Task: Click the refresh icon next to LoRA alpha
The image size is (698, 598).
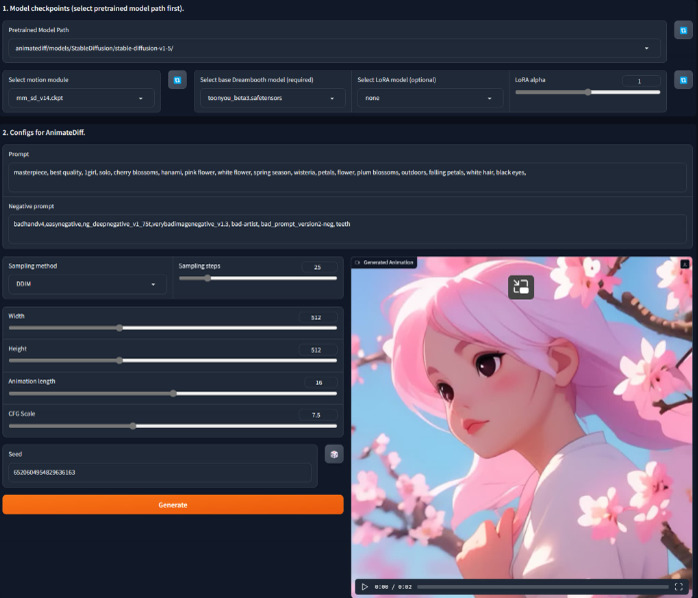Action: pos(682,79)
